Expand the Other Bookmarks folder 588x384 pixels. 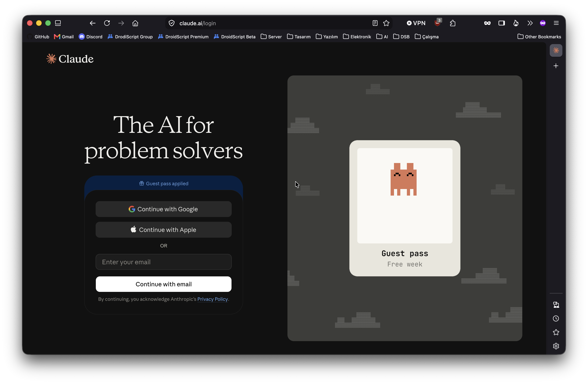click(x=539, y=37)
